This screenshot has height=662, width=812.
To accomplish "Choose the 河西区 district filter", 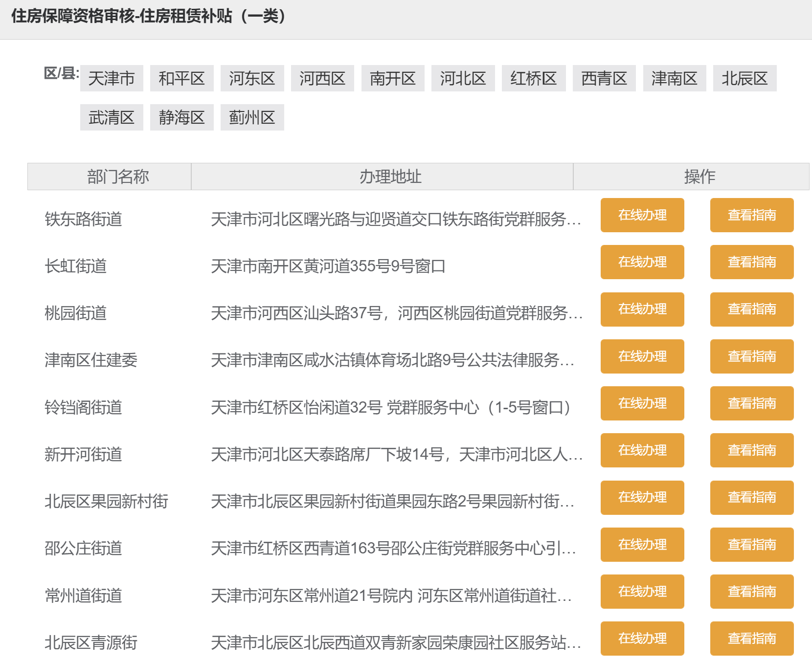I will (322, 78).
